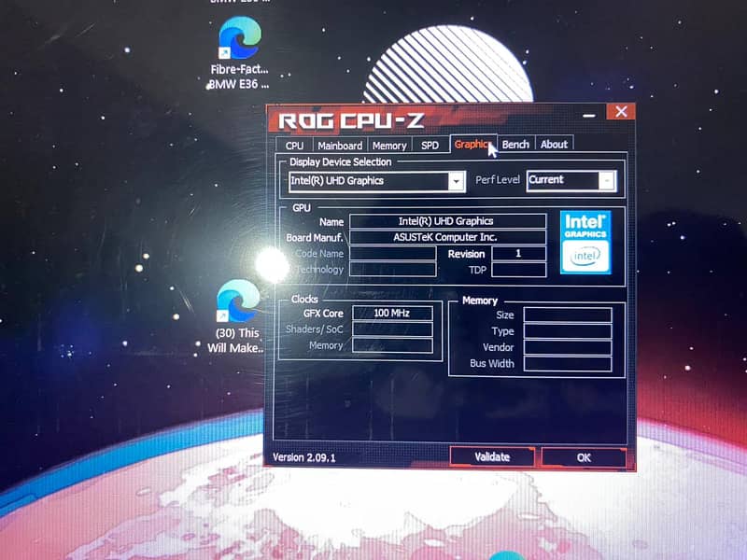Switch to the Bench tab
The width and height of the screenshot is (747, 560).
tap(515, 144)
